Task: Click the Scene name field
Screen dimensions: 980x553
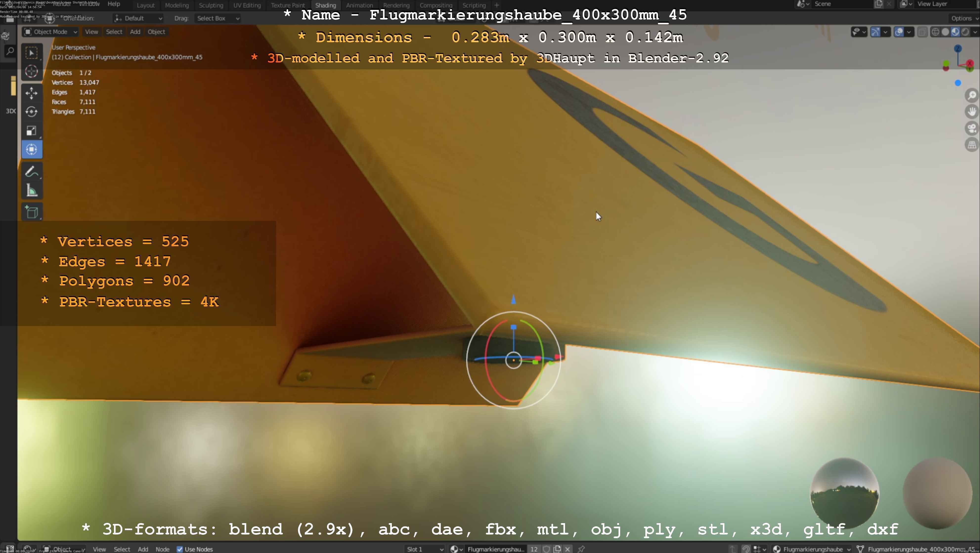Action: click(842, 4)
